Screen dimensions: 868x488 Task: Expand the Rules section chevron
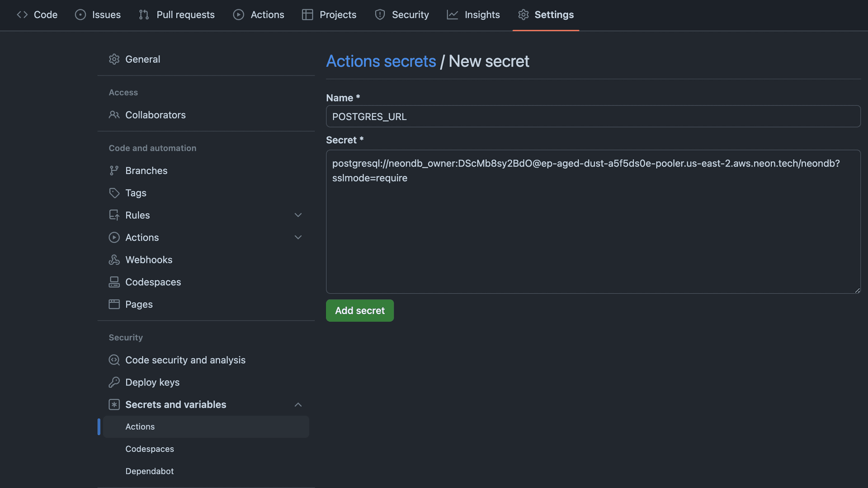pos(298,215)
